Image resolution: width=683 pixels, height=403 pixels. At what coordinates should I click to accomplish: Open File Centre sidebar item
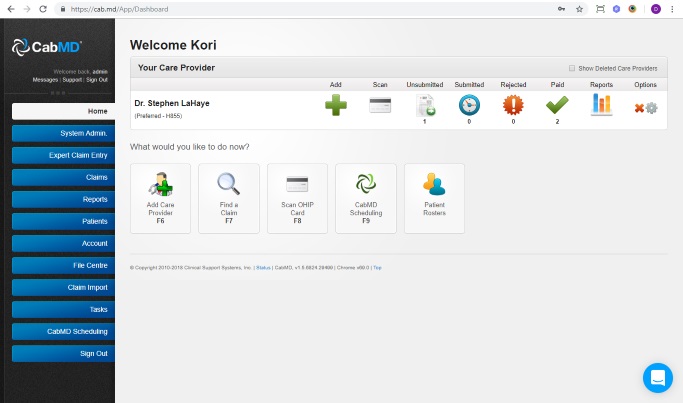tap(63, 265)
